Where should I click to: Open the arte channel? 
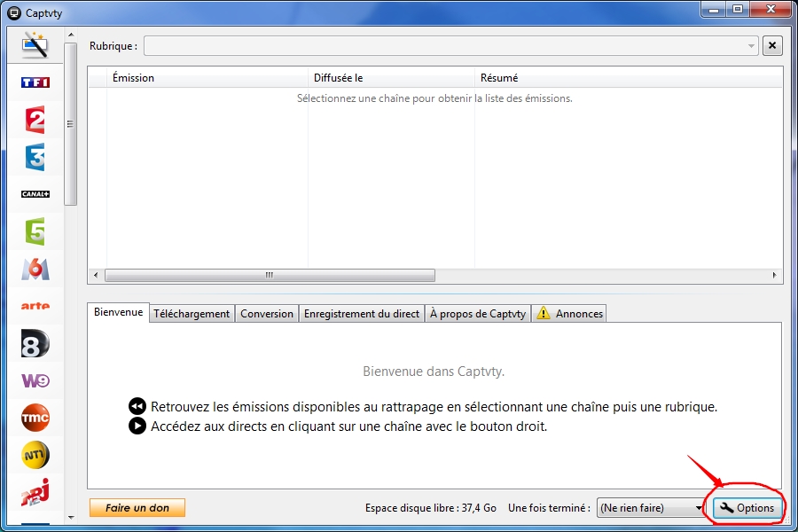point(35,306)
